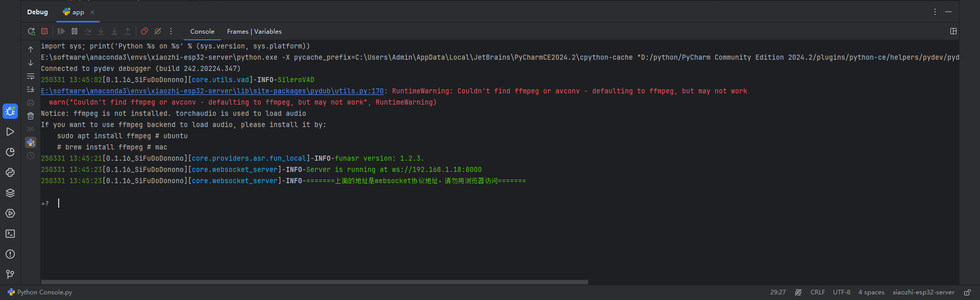Open the Git version control tool window

click(x=10, y=274)
